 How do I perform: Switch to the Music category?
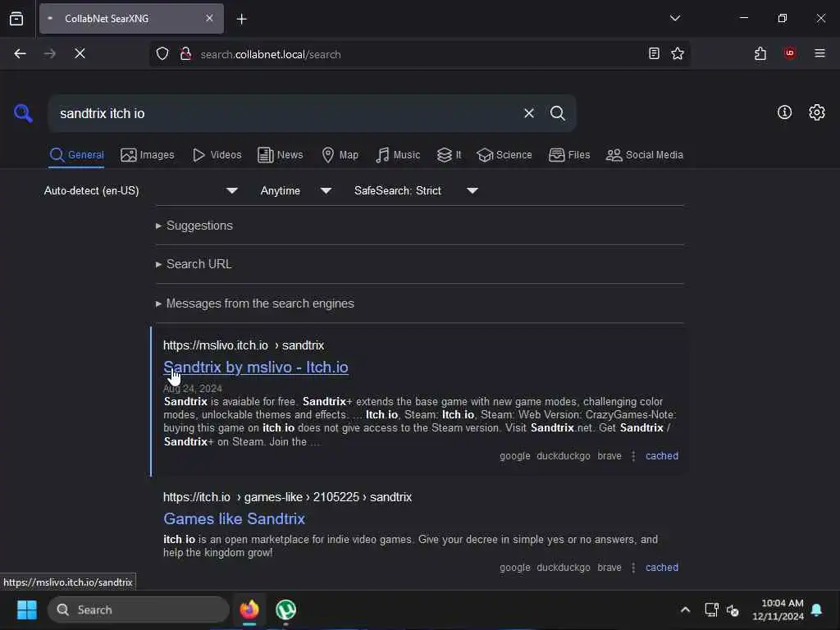pyautogui.click(x=398, y=155)
